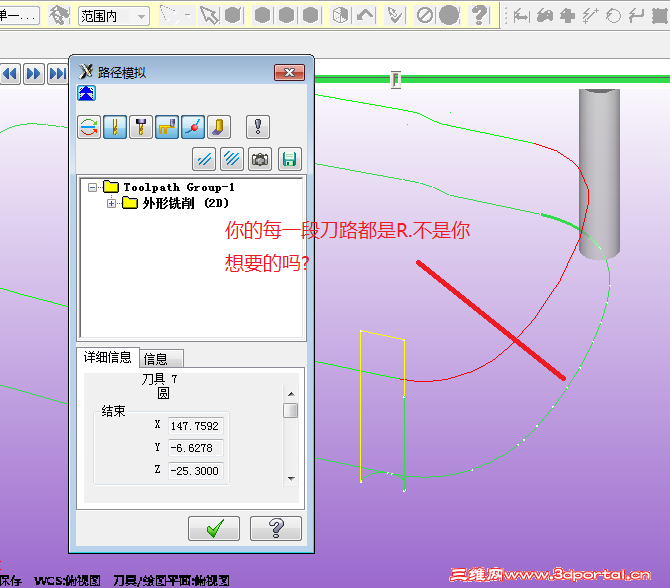
Task: Switch to the 信息 tab
Action: pos(162,359)
